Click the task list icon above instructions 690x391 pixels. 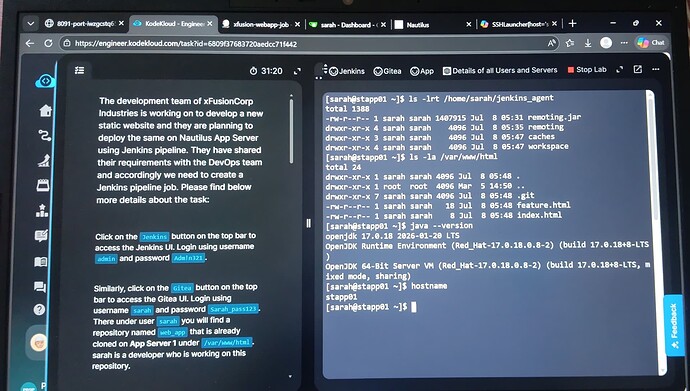point(80,70)
